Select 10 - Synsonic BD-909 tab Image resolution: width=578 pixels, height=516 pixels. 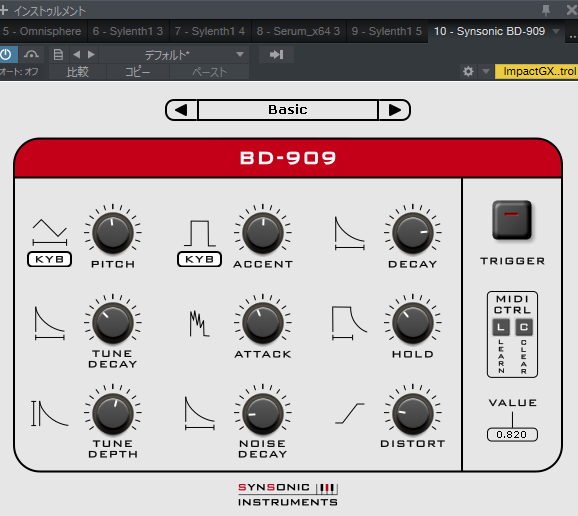(489, 31)
